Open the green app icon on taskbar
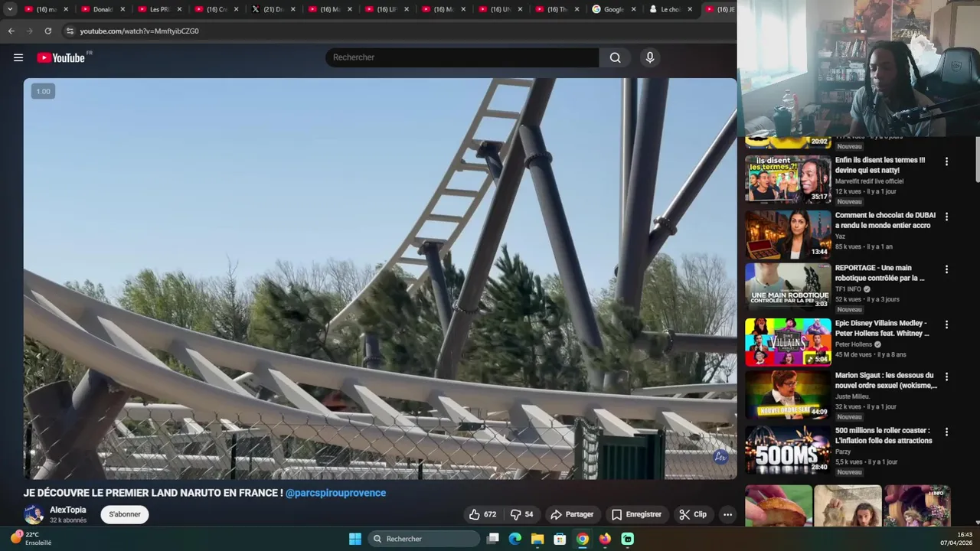Screen dimensions: 980x551 [x=627, y=539]
